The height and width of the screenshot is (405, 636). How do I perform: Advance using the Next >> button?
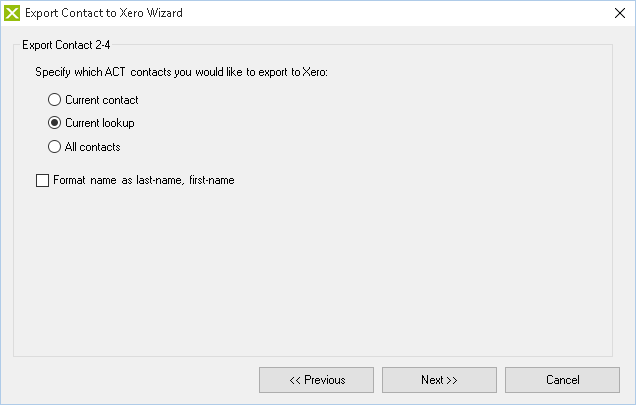(439, 380)
